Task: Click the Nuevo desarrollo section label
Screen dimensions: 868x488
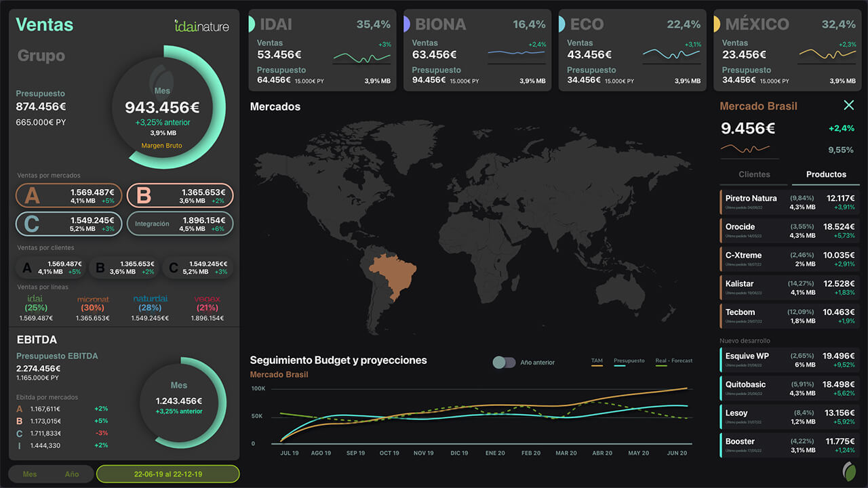Action: coord(745,341)
